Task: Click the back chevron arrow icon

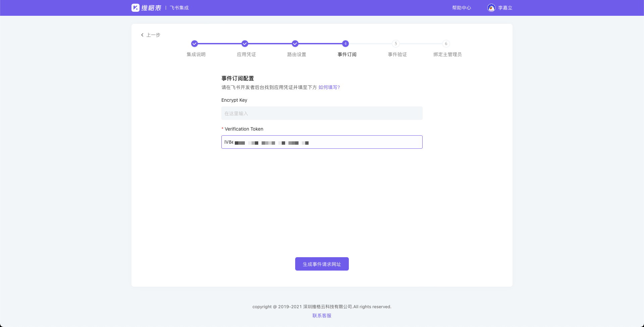Action: [142, 35]
